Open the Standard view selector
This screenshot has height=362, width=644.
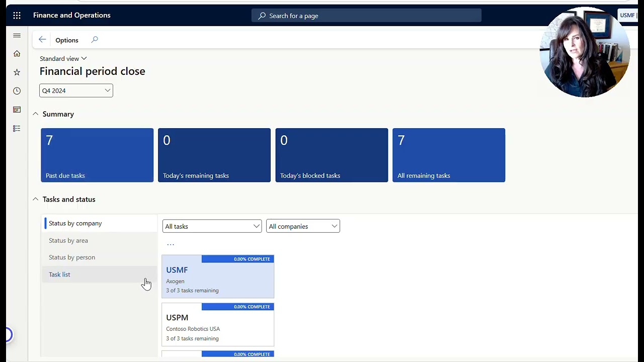click(63, 59)
